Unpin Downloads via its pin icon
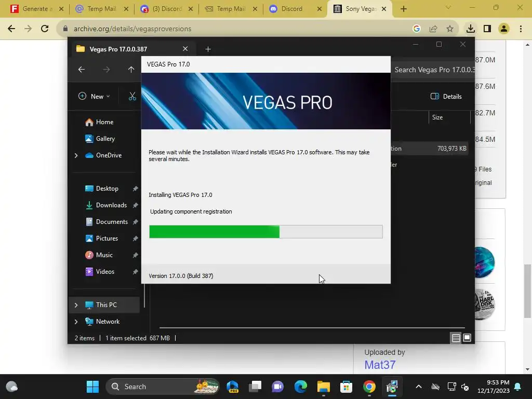Viewport: 532px width, 399px height. (136, 205)
